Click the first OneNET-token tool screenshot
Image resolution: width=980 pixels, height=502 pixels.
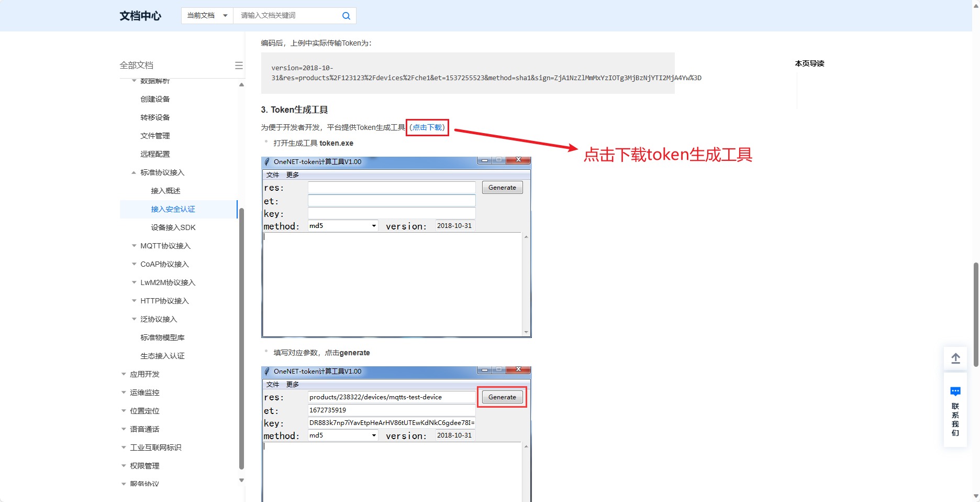coord(396,247)
